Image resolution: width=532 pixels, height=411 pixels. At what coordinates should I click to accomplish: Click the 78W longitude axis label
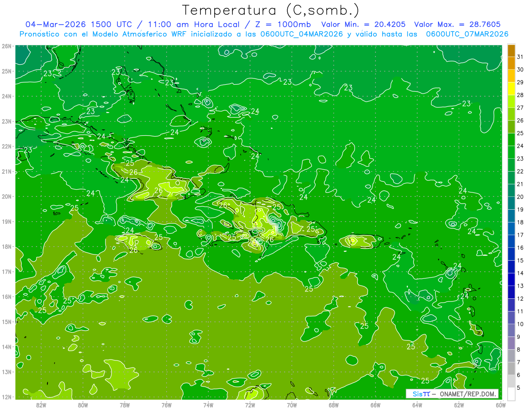tap(125, 405)
